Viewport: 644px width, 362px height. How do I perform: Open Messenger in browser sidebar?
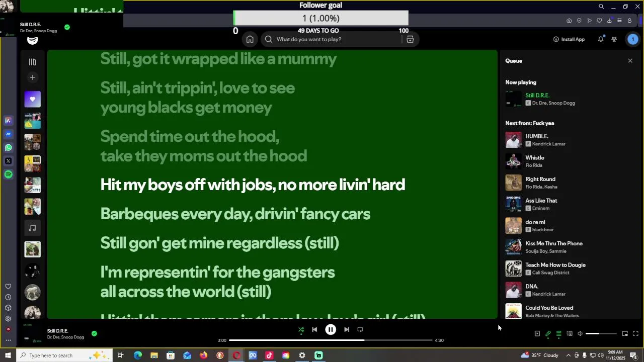click(x=8, y=134)
